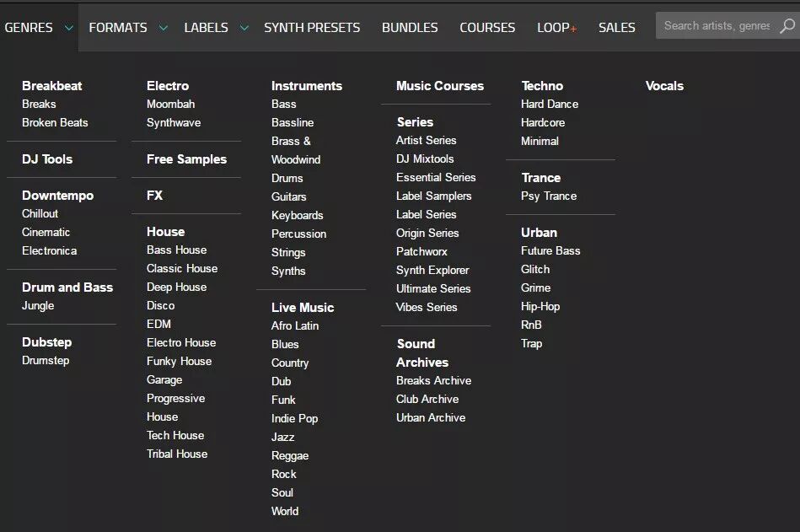Select Deep House genre

click(176, 287)
